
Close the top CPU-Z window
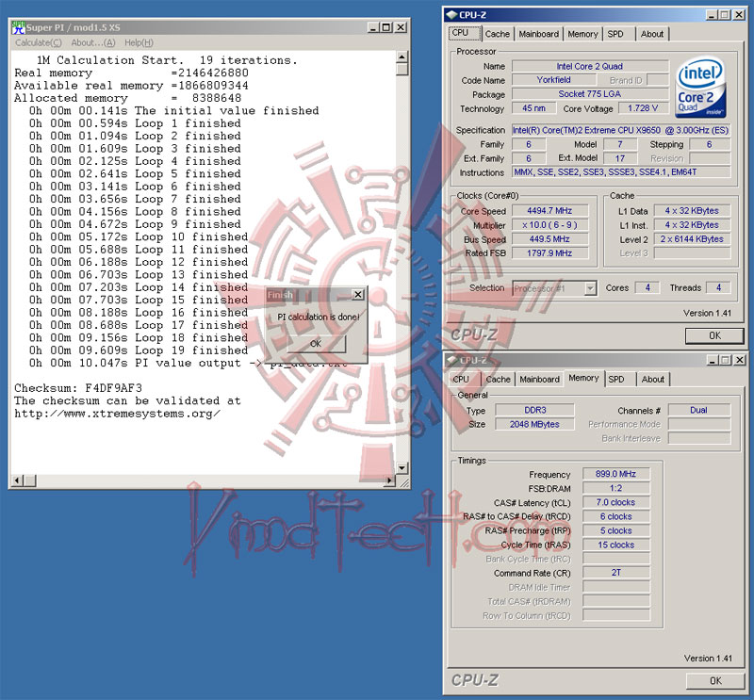pyautogui.click(x=740, y=15)
